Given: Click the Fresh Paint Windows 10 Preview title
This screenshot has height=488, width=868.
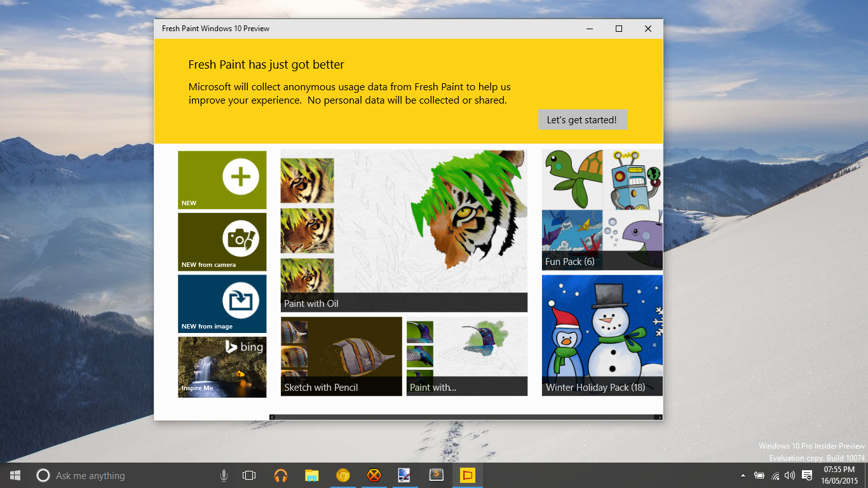Looking at the screenshot, I should click(215, 29).
